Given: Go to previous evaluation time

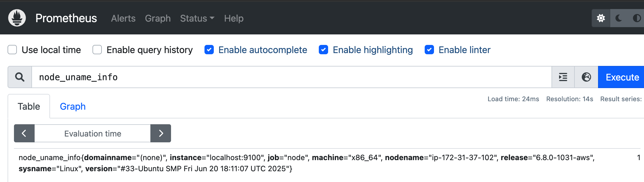Looking at the screenshot, I should click(x=24, y=133).
